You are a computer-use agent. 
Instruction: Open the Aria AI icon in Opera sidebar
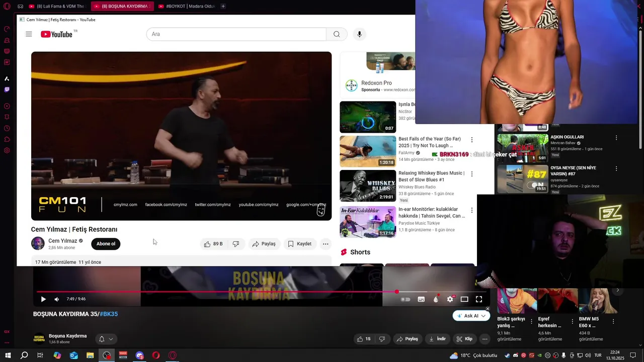(x=7, y=78)
